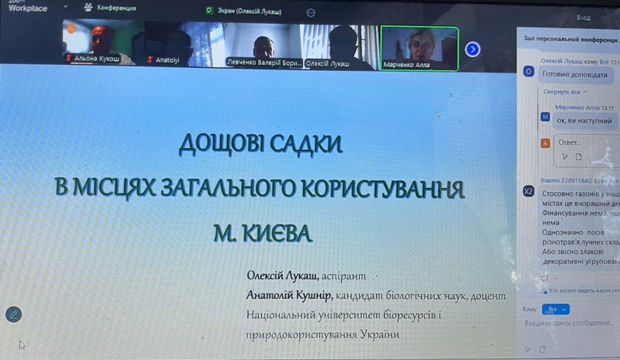The width and height of the screenshot is (620, 360).
Task: Click Марченко Алла avatar in chat thread
Action: (x=545, y=117)
